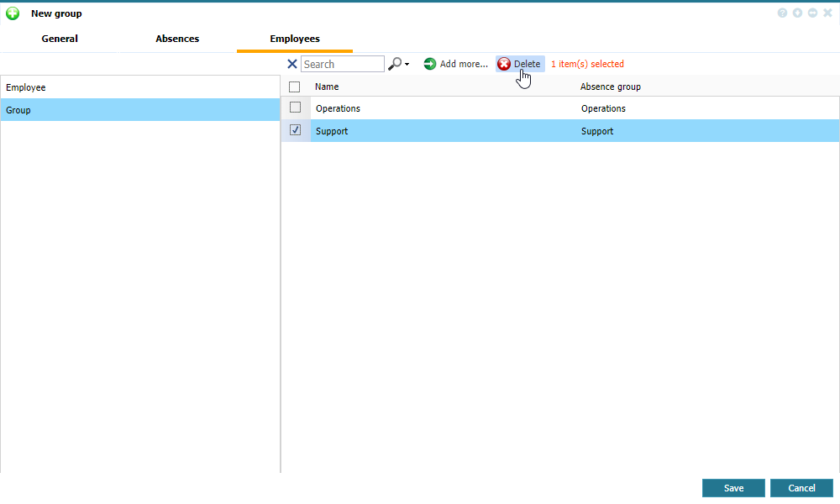Click the horizontal-arrows resize icon in the header

click(x=812, y=13)
